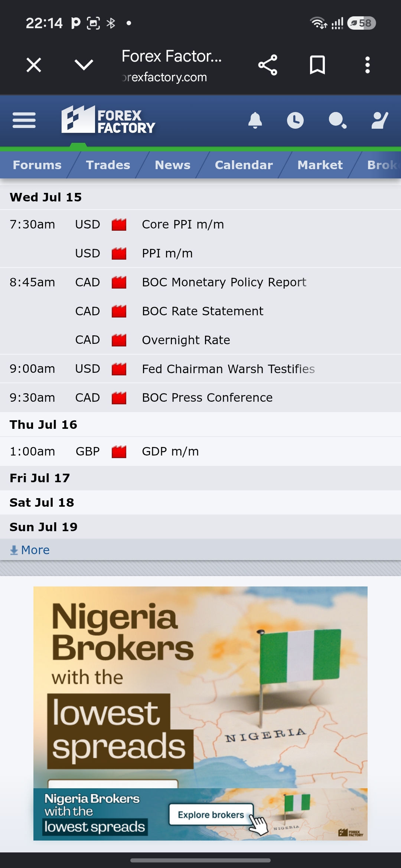Open the Trades tab
Screen dimensions: 401x868
(x=108, y=165)
